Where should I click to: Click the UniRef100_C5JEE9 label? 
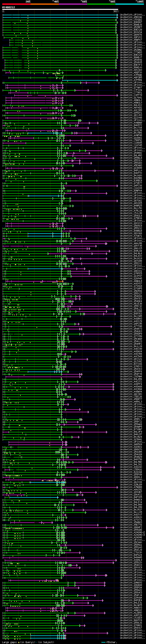(x=131, y=617)
